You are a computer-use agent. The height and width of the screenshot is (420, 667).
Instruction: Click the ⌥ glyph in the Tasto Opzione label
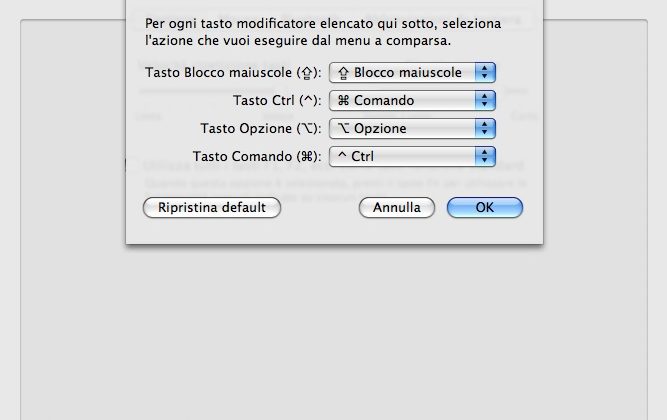(305, 128)
